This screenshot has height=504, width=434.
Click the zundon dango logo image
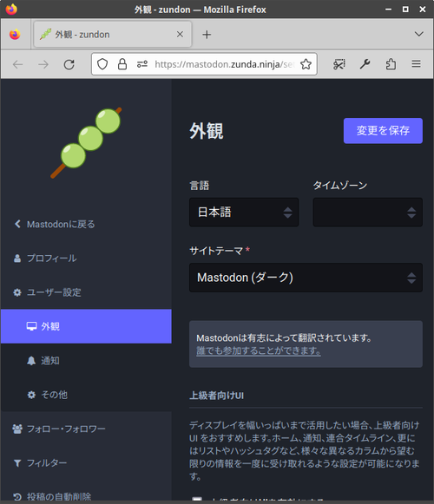86,143
